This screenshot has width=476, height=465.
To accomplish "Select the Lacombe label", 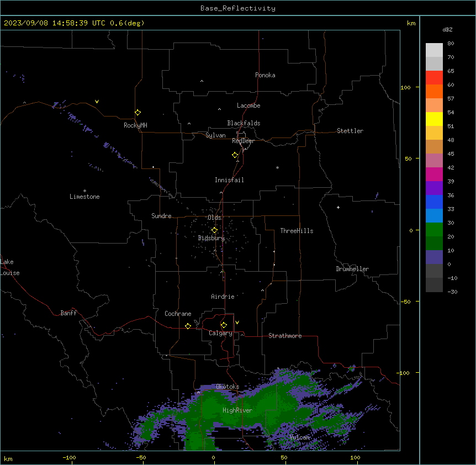I will 248,105.
